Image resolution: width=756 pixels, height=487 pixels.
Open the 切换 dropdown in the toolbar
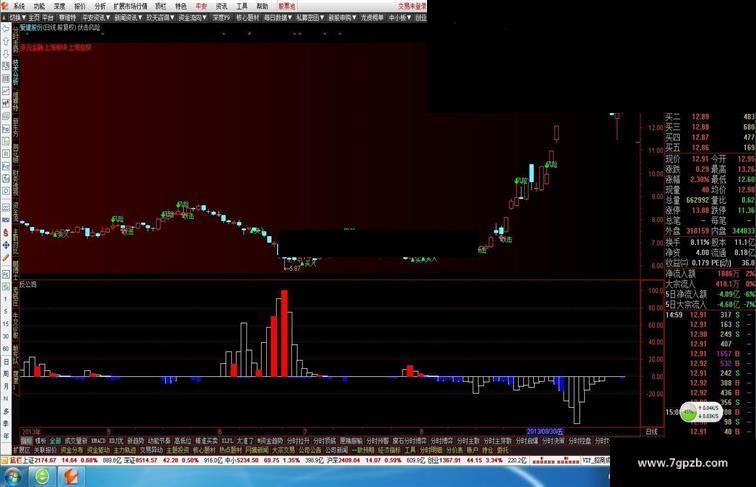17,17
